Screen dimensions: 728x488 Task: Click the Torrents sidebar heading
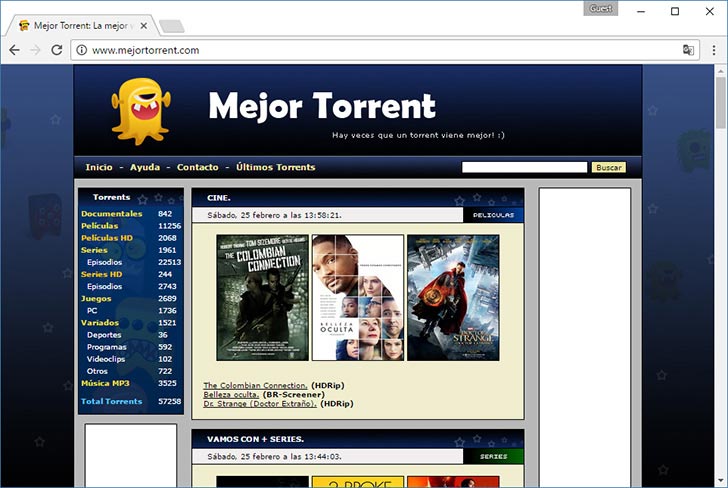click(x=111, y=197)
